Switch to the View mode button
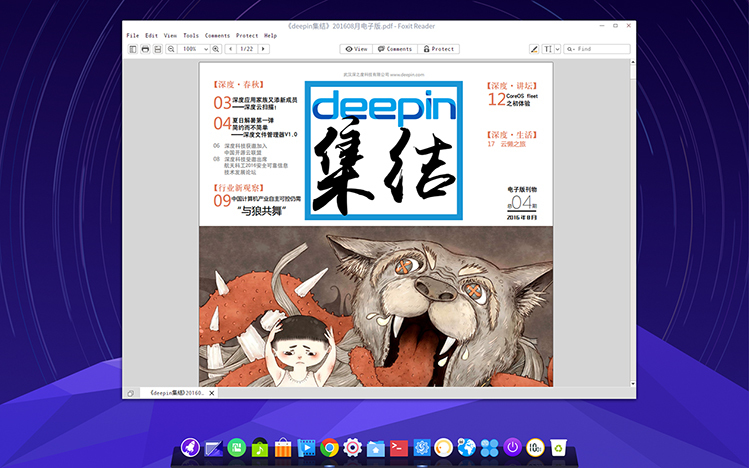Screen dimensions: 749x468 [x=356, y=49]
